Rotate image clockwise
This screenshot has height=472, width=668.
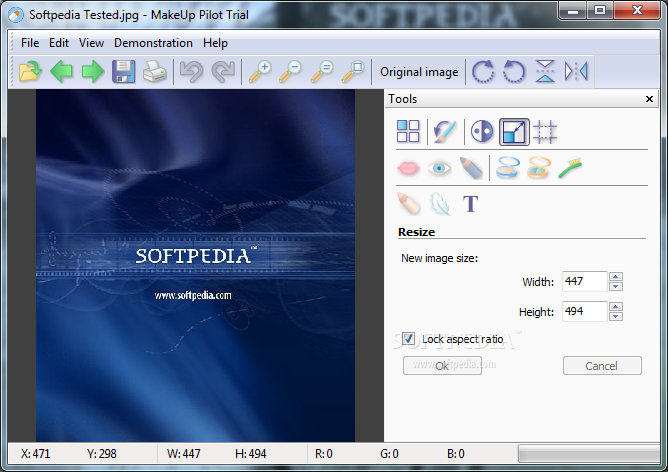point(483,71)
